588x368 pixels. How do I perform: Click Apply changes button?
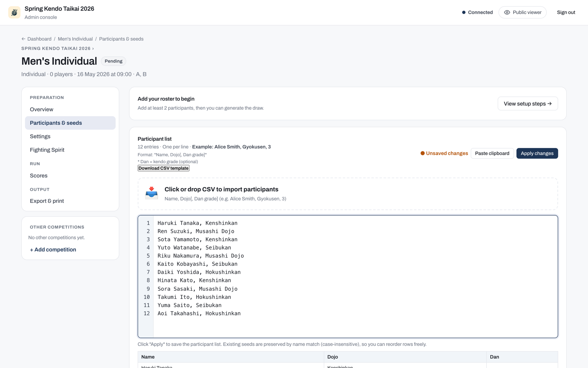[x=537, y=153]
